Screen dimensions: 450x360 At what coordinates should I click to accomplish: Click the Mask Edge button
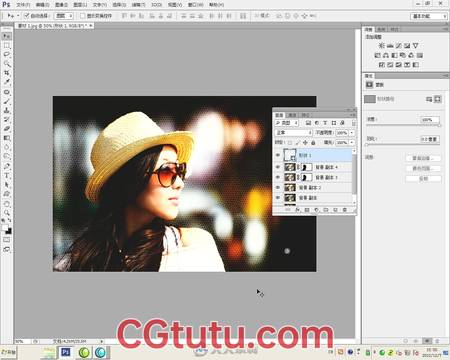(423, 158)
